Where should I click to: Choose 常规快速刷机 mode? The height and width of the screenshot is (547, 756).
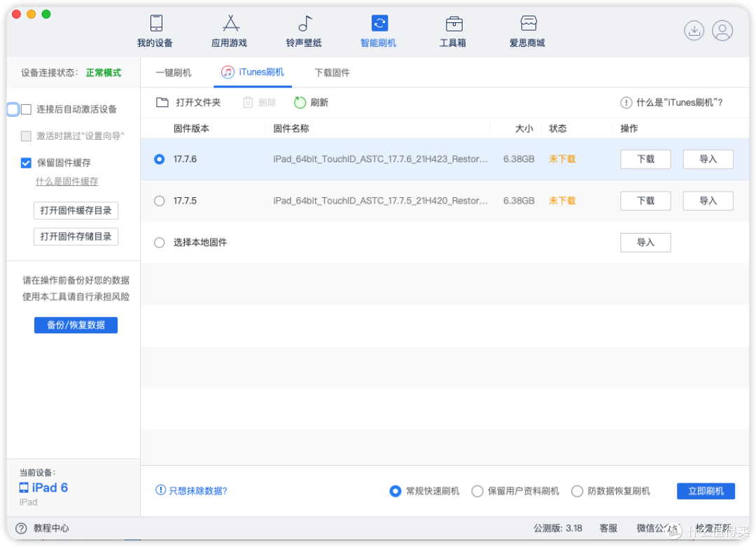coord(395,491)
